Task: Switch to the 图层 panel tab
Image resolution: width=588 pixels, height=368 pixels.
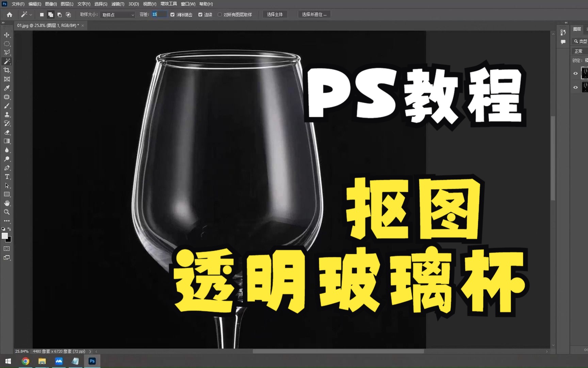Action: pos(577,29)
